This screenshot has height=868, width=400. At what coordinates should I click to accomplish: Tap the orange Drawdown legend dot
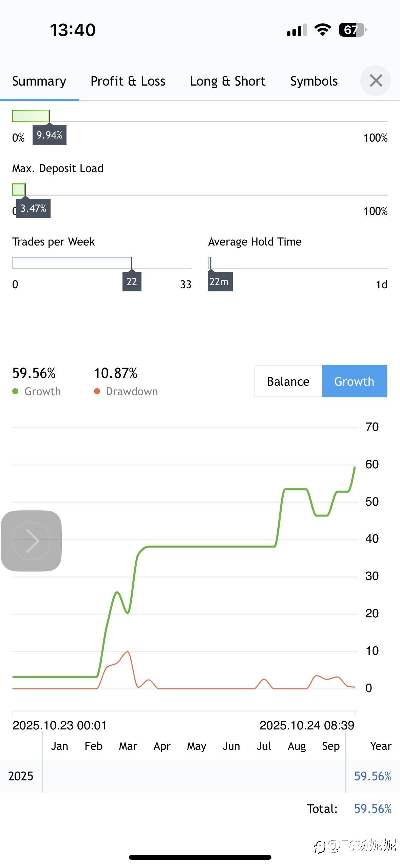[x=97, y=391]
